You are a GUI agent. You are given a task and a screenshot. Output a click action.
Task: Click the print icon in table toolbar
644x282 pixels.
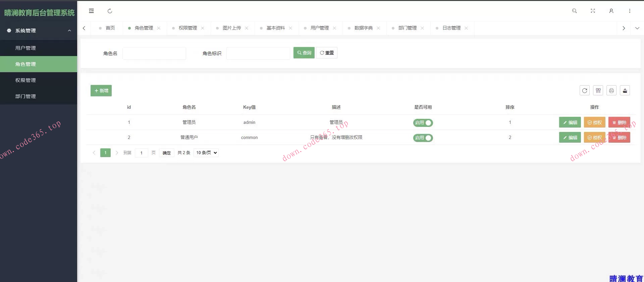[611, 91]
